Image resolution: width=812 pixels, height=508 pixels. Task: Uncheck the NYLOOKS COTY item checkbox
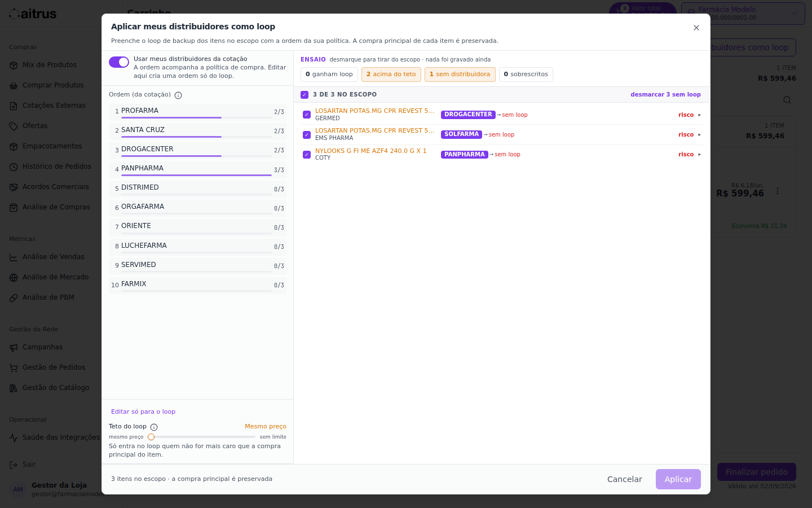307,155
